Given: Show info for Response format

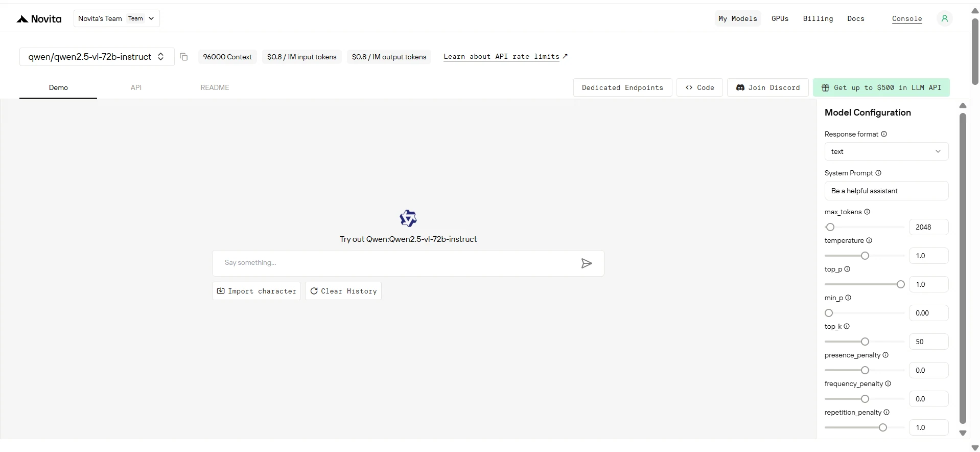Looking at the screenshot, I should click(884, 134).
